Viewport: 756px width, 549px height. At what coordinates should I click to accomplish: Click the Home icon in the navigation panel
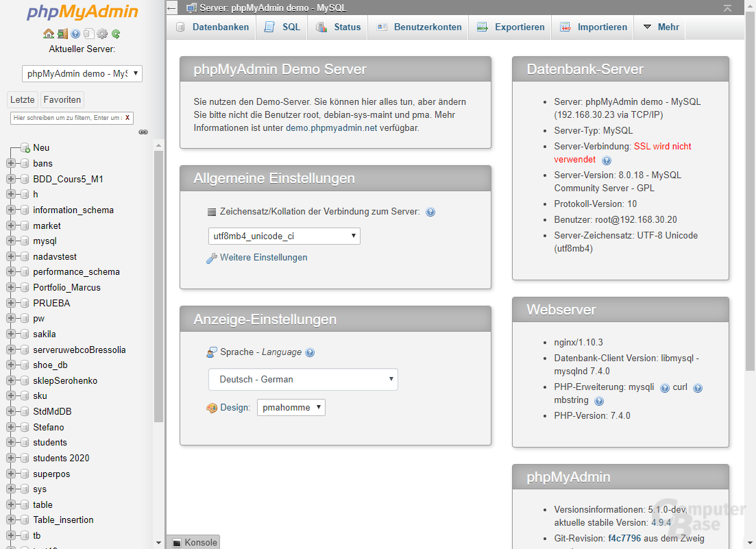tap(48, 34)
